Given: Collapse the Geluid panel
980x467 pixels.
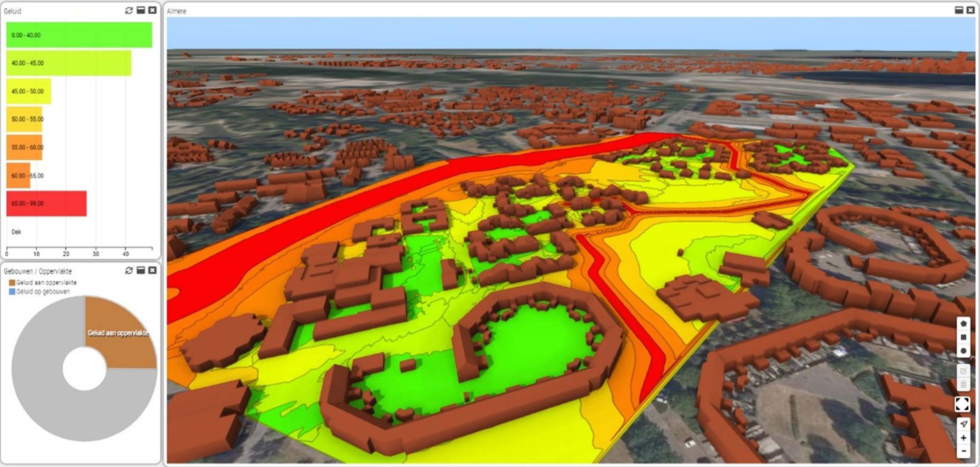Looking at the screenshot, I should [x=141, y=11].
